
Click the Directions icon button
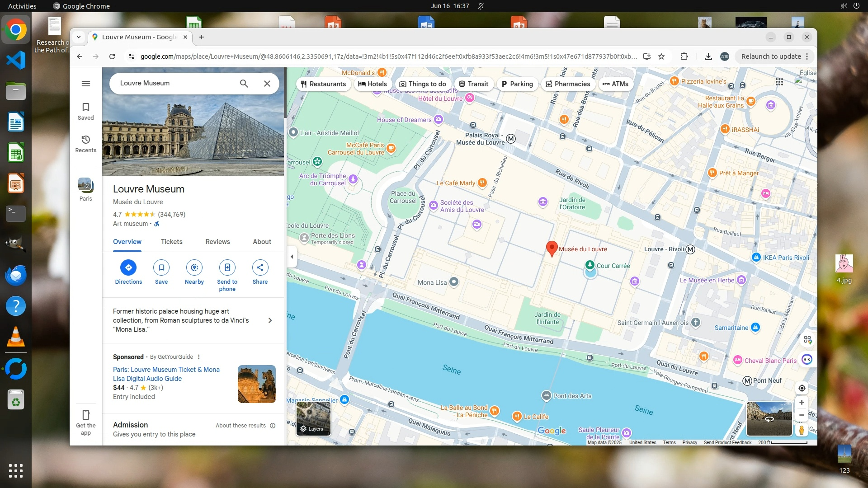pyautogui.click(x=128, y=267)
